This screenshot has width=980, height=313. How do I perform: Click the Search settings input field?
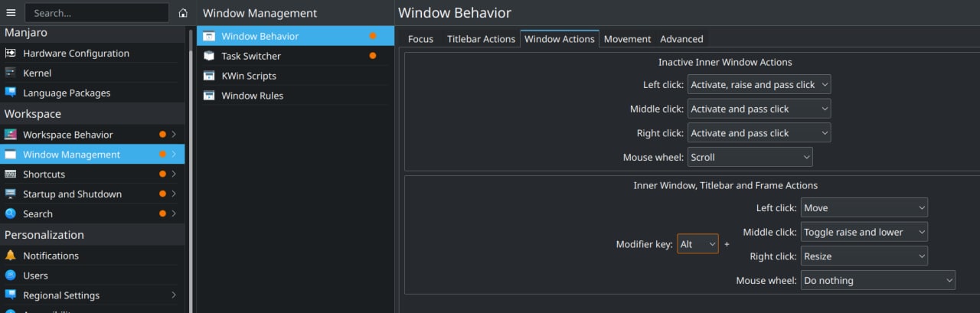(96, 13)
